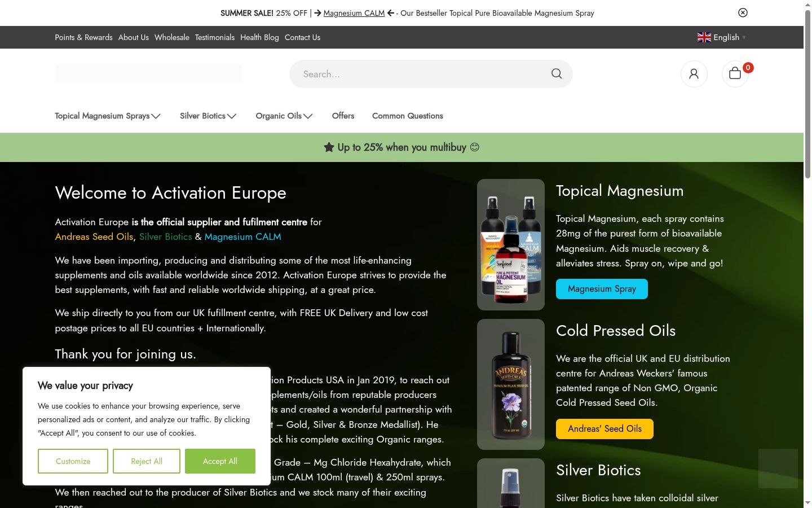
Task: Click the Up to 25% multibuy banner text
Action: coord(402,147)
